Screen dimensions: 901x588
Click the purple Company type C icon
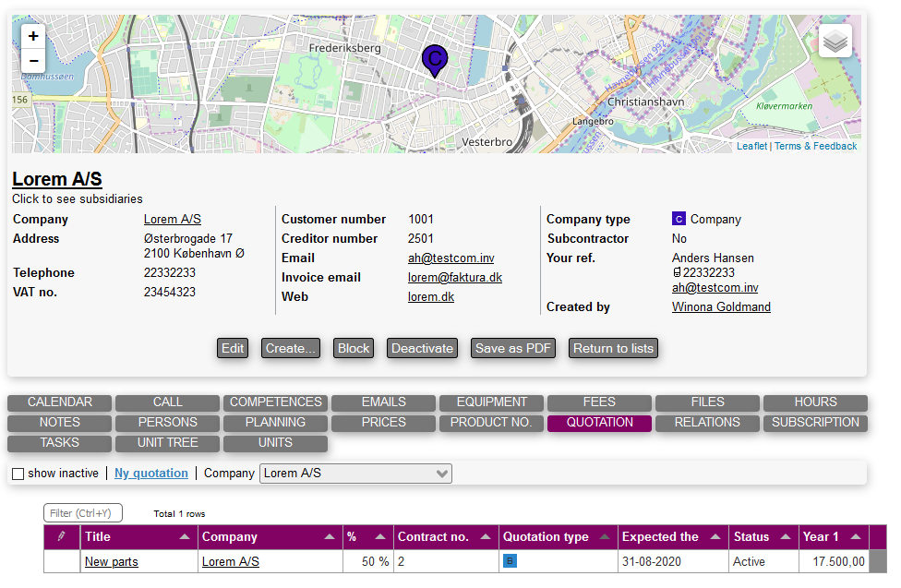click(679, 220)
